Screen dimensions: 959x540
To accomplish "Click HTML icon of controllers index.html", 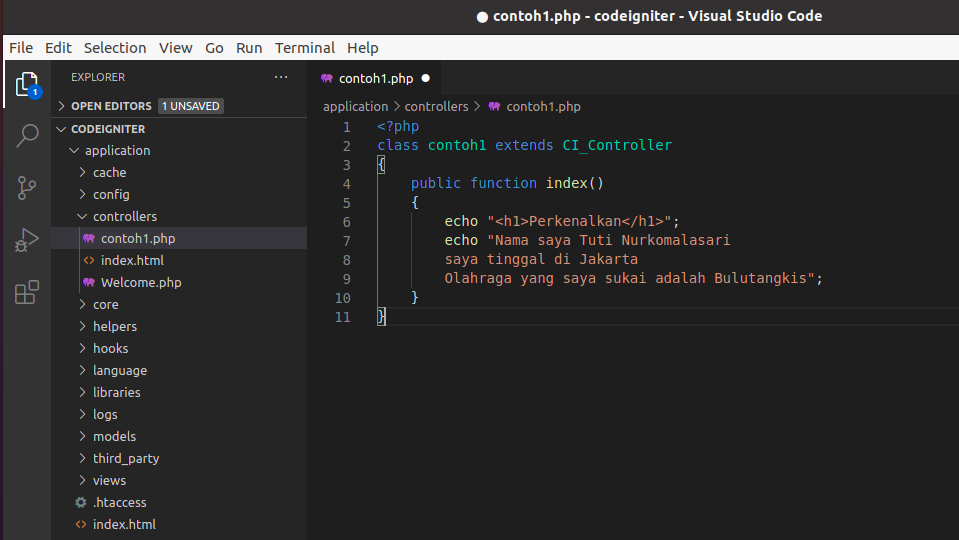I will pos(89,261).
